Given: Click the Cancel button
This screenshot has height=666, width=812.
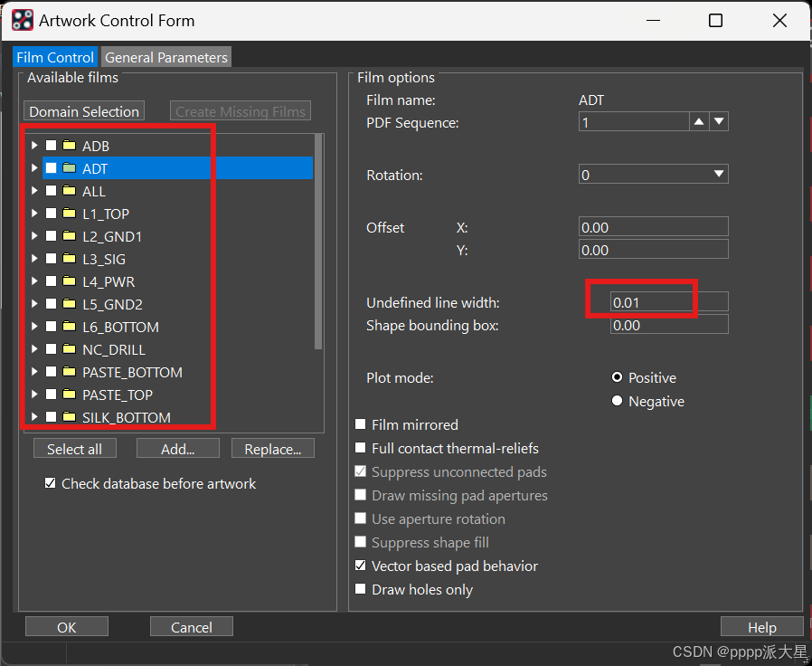Looking at the screenshot, I should pos(191,626).
